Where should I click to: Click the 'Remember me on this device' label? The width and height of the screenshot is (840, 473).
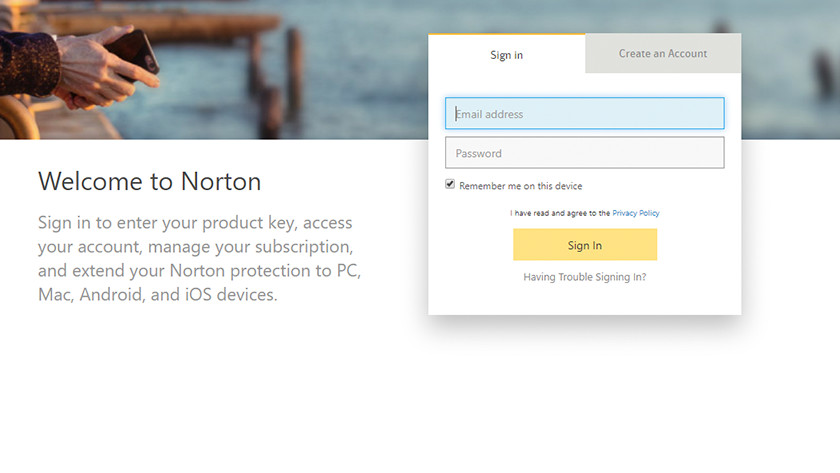(x=520, y=186)
